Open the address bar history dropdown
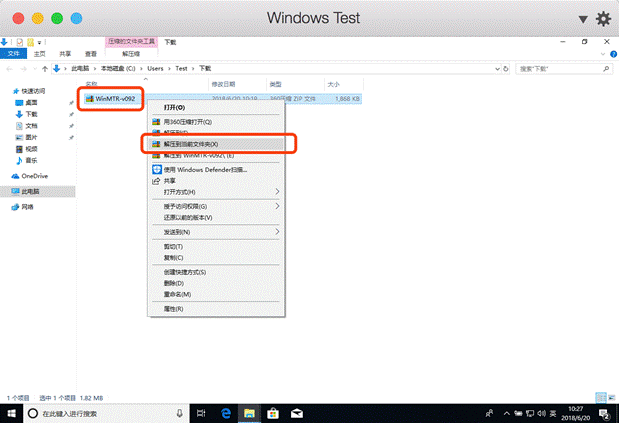The width and height of the screenshot is (619, 423). (x=498, y=68)
